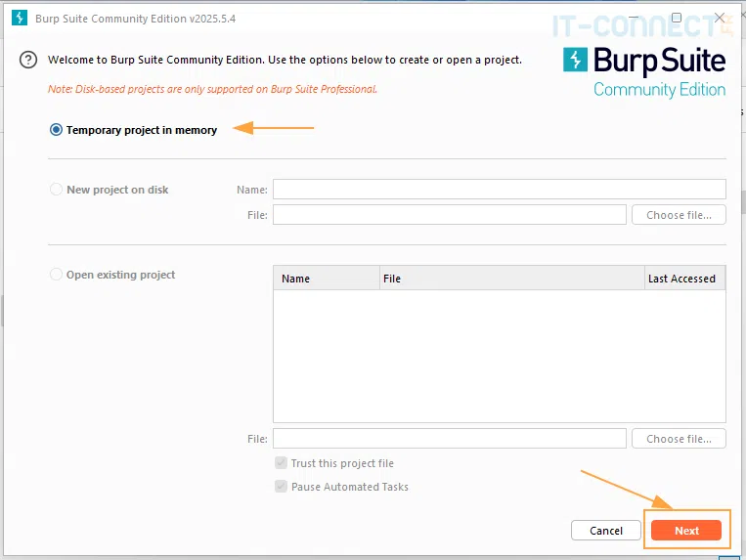Click the Next button

pyautogui.click(x=686, y=531)
